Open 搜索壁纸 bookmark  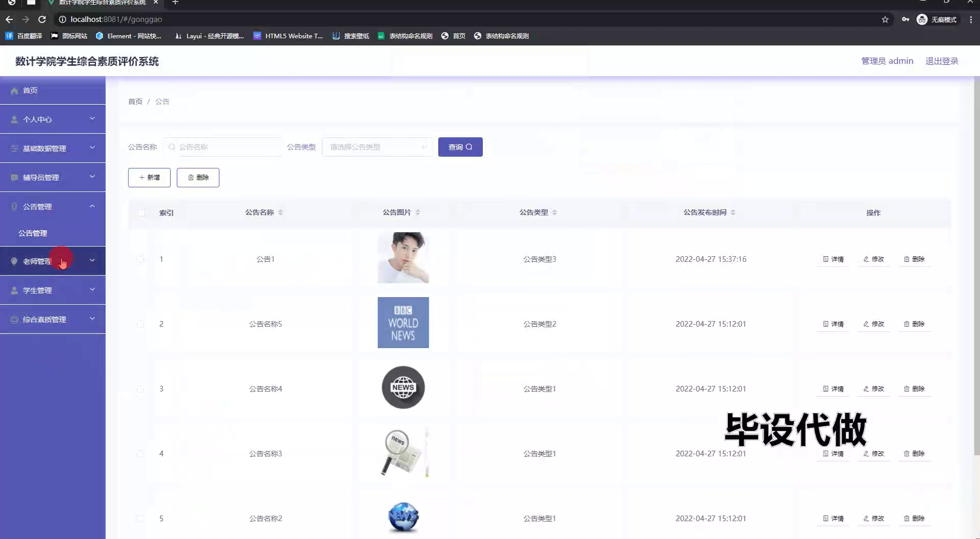351,36
